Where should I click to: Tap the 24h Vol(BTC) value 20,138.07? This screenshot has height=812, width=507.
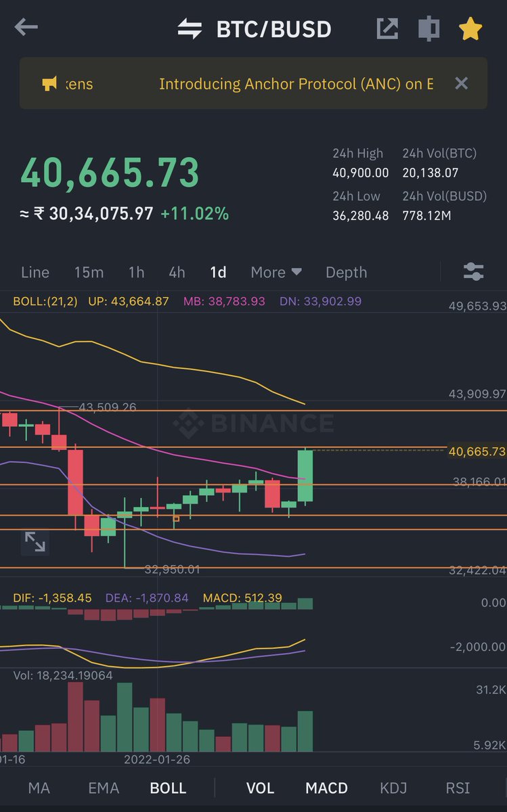431,173
